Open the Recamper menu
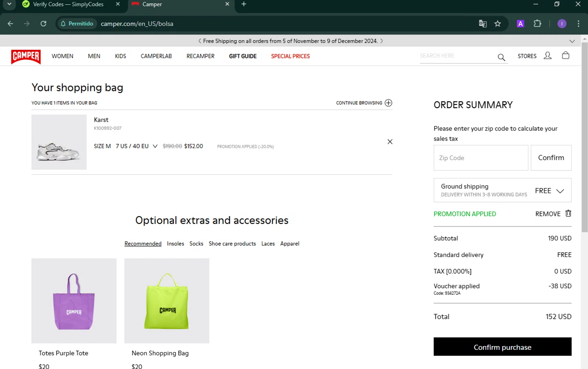Viewport: 588px width, 369px height. click(200, 56)
